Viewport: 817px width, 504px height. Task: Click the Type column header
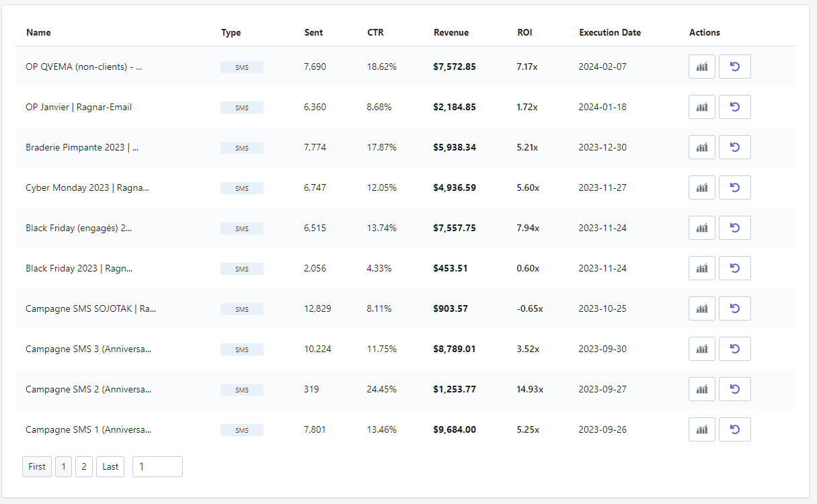click(231, 32)
